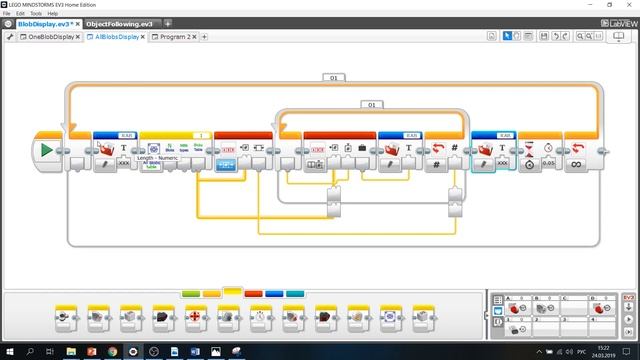Open the Edit menu
Screen dimensions: 640x360
20,13
